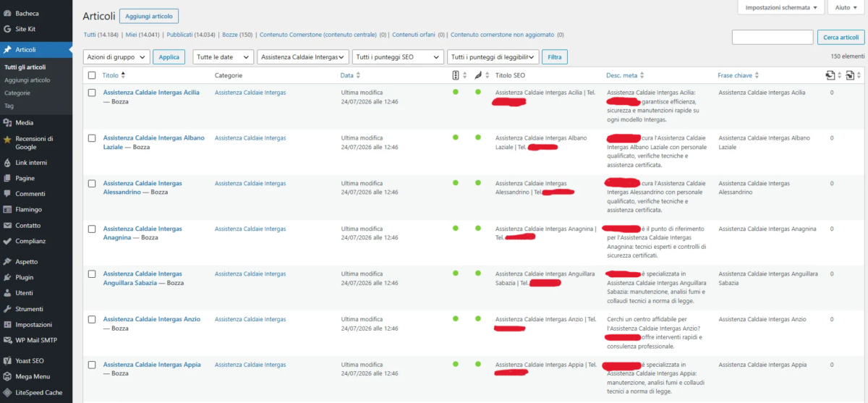Image resolution: width=868 pixels, height=403 pixels.
Task: Filter posts by Bozze (150)
Action: coord(237,35)
